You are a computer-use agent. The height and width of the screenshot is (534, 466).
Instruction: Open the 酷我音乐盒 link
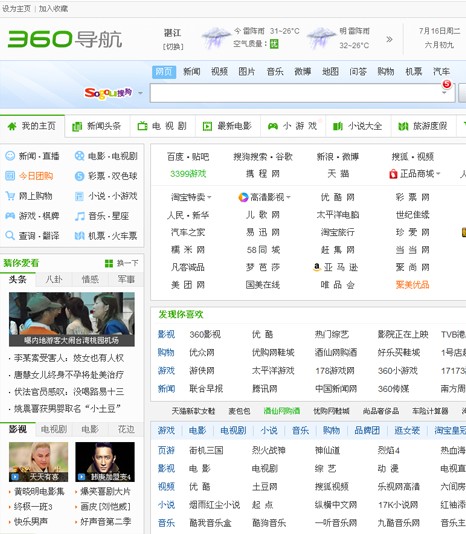[x=211, y=523]
